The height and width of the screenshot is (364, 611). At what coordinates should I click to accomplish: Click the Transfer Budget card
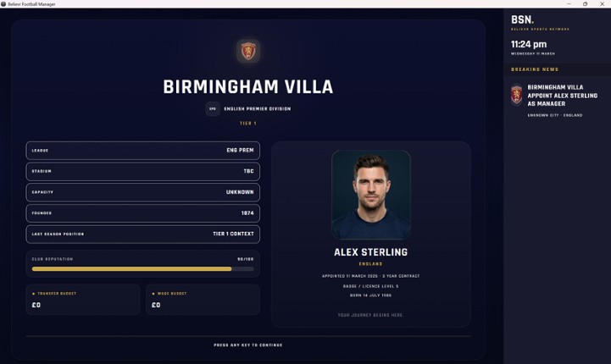[83, 300]
